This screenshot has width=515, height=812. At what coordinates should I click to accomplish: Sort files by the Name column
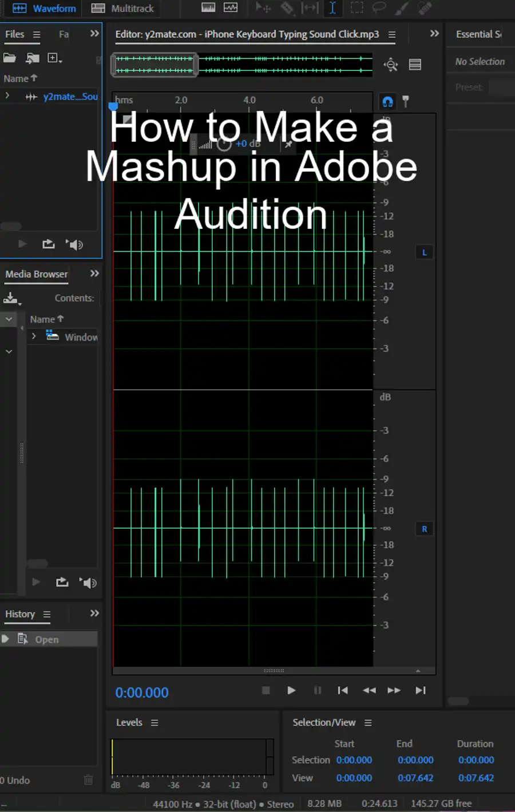tap(20, 78)
